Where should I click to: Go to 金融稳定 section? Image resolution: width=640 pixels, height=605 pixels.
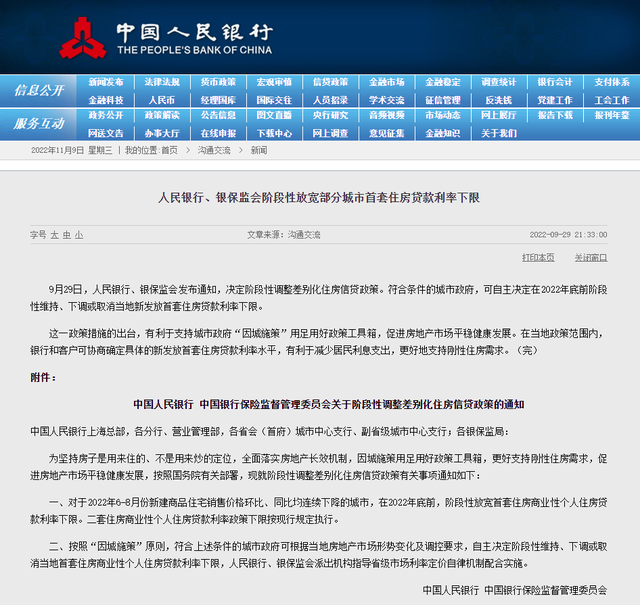[443, 82]
